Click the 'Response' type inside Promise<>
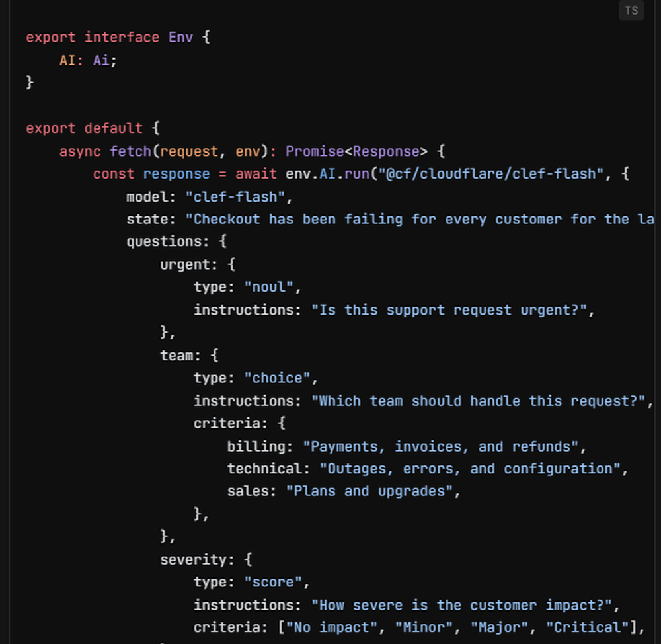 386,151
